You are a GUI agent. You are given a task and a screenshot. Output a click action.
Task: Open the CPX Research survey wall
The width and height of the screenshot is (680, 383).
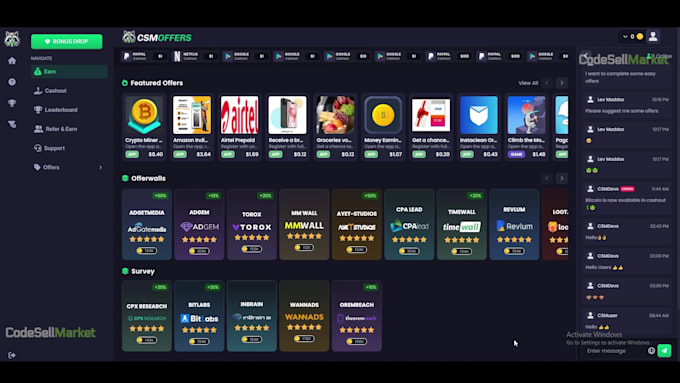tap(147, 316)
